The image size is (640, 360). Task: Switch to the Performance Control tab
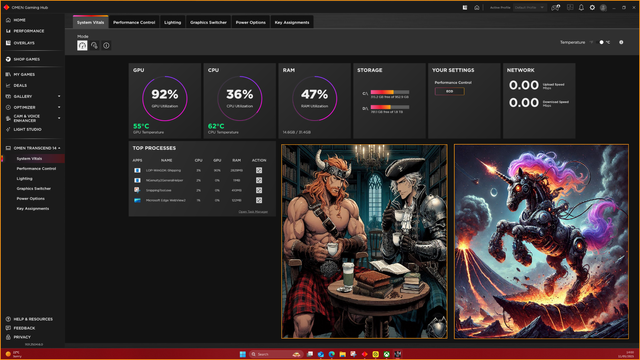[x=134, y=22]
